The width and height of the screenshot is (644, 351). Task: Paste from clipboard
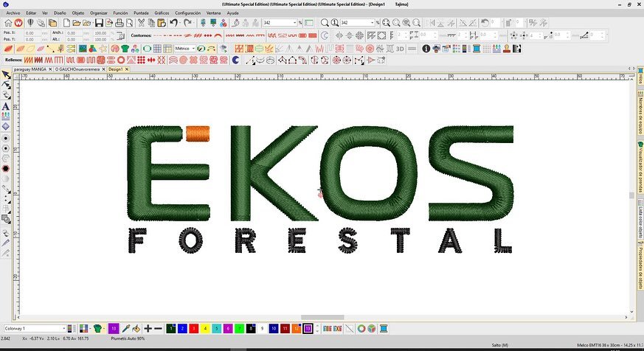pyautogui.click(x=162, y=23)
